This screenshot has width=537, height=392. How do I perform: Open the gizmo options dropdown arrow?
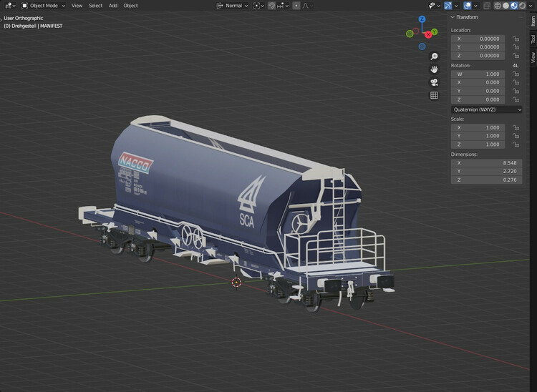point(456,6)
